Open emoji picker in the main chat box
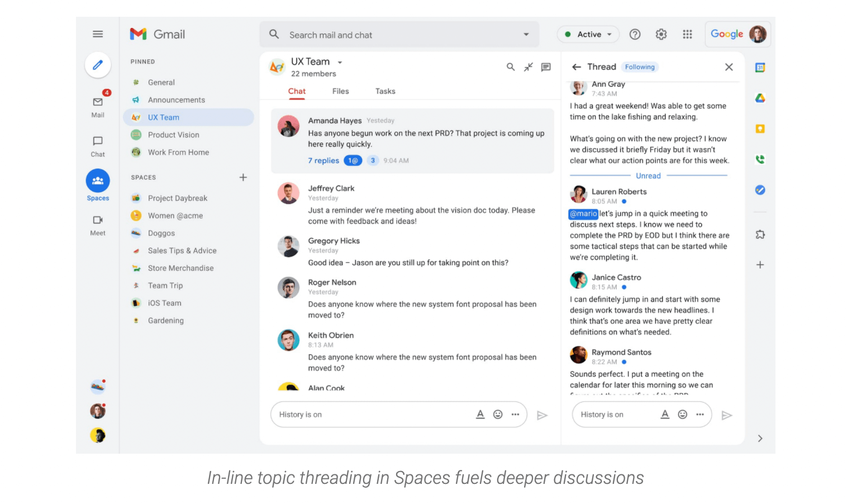 coord(498,415)
